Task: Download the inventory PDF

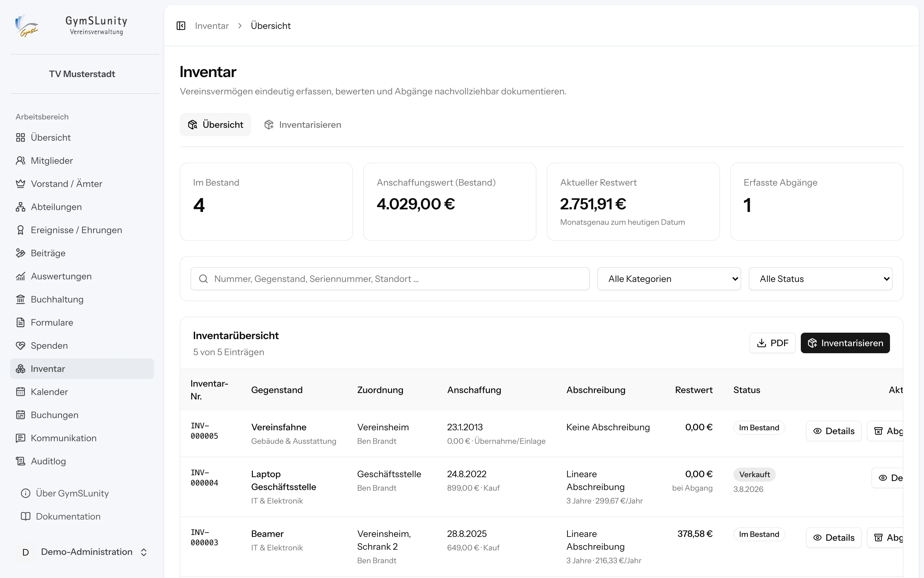Action: [773, 343]
